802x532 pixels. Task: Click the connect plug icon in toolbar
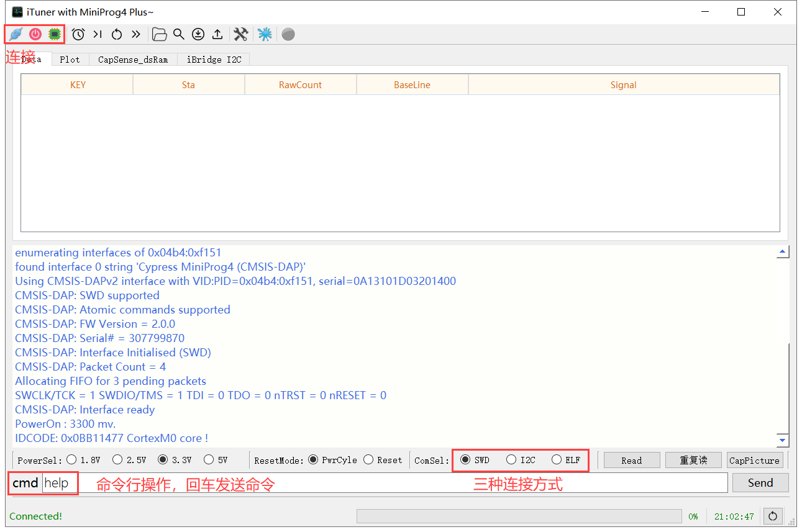16,34
